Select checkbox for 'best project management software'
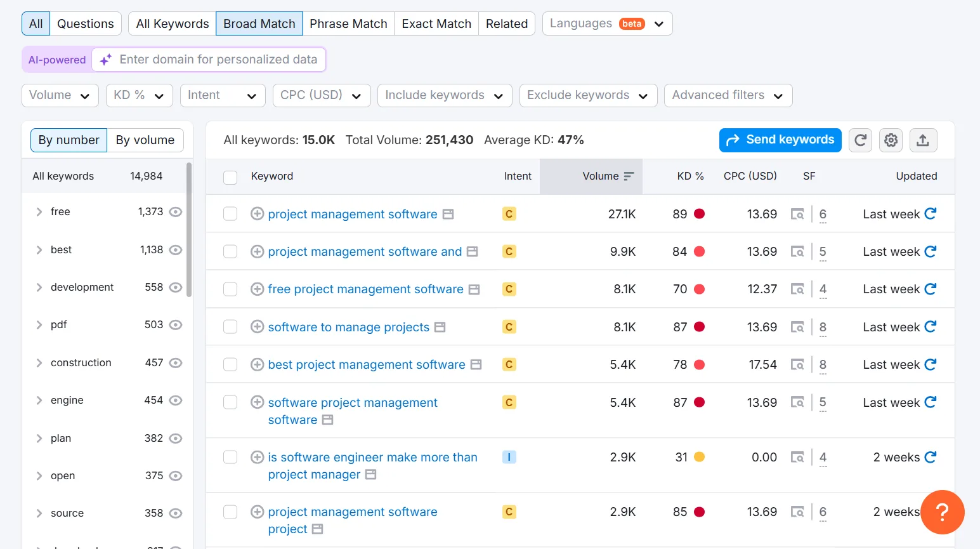The image size is (980, 549). pyautogui.click(x=230, y=364)
